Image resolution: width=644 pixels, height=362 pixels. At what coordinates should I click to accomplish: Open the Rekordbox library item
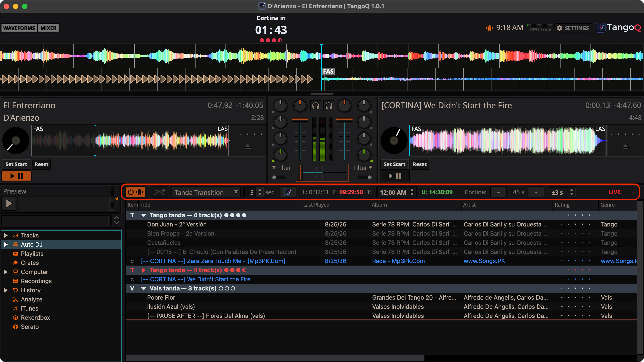[35, 317]
